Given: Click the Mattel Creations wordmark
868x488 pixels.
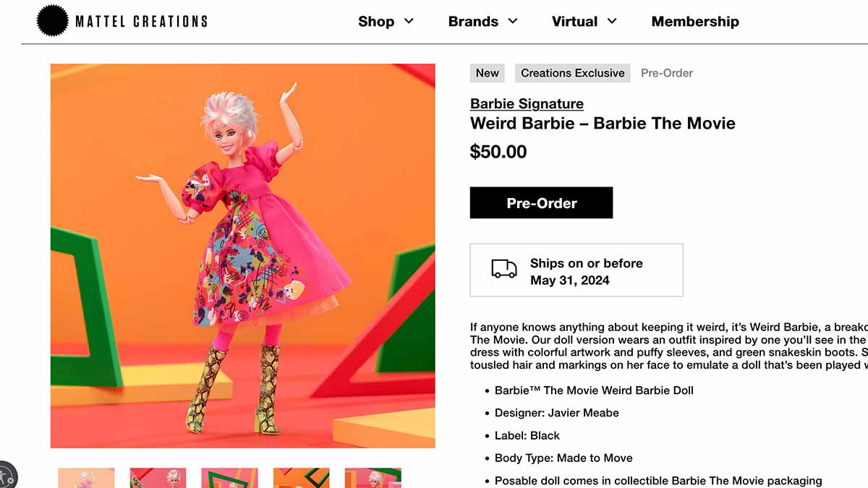Looking at the screenshot, I should coord(140,20).
